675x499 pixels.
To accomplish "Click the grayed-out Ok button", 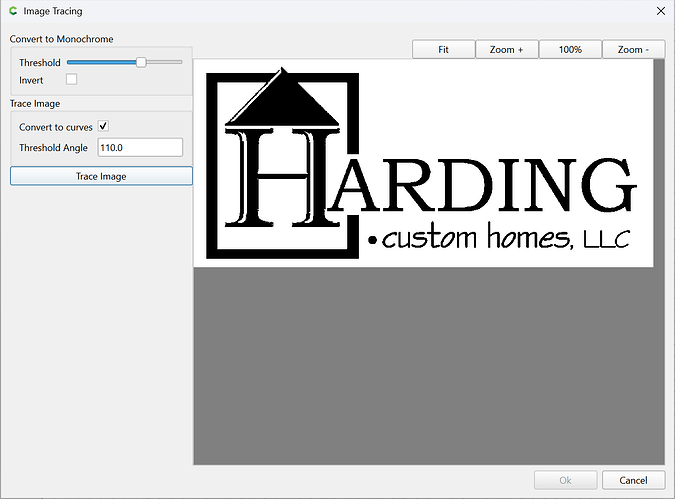I will pos(566,480).
